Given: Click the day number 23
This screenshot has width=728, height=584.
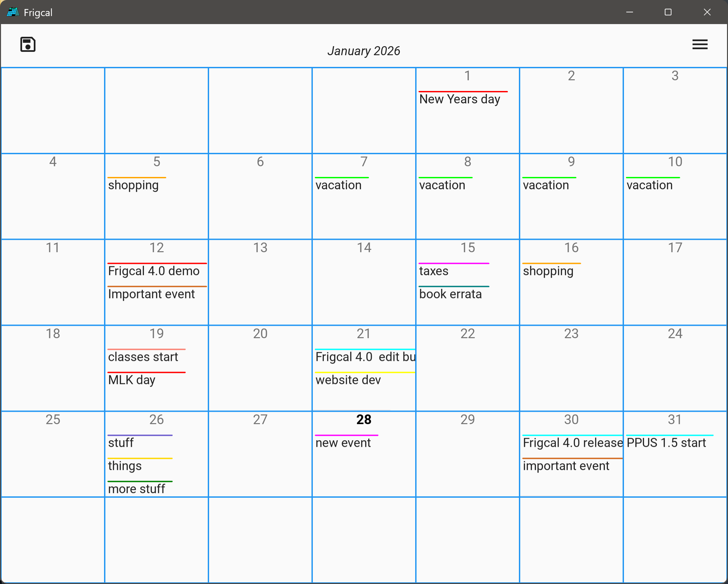Looking at the screenshot, I should point(571,333).
